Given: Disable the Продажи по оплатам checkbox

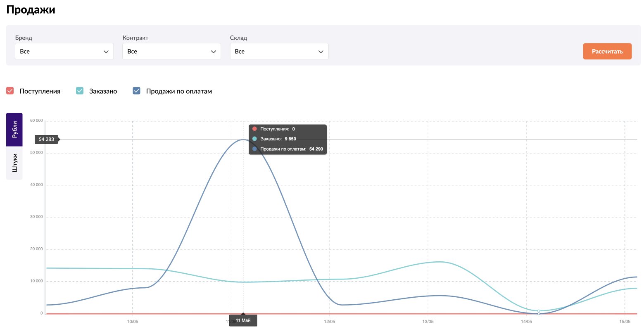Looking at the screenshot, I should 137,91.
